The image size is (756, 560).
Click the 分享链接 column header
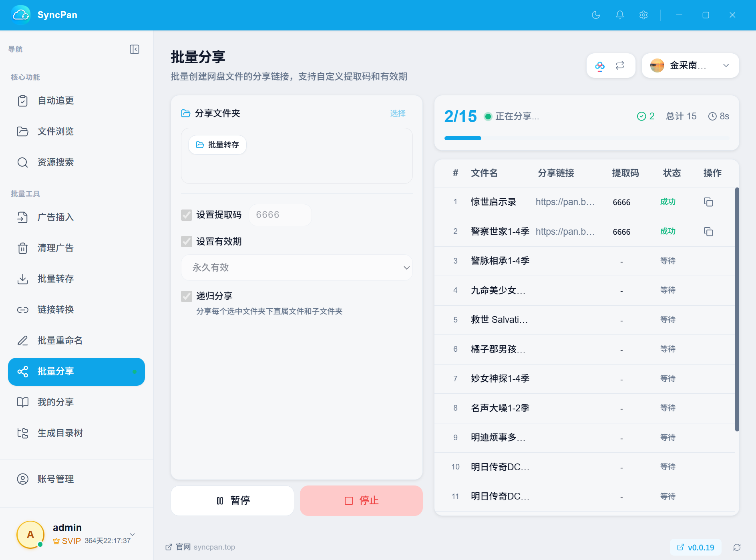coord(556,173)
